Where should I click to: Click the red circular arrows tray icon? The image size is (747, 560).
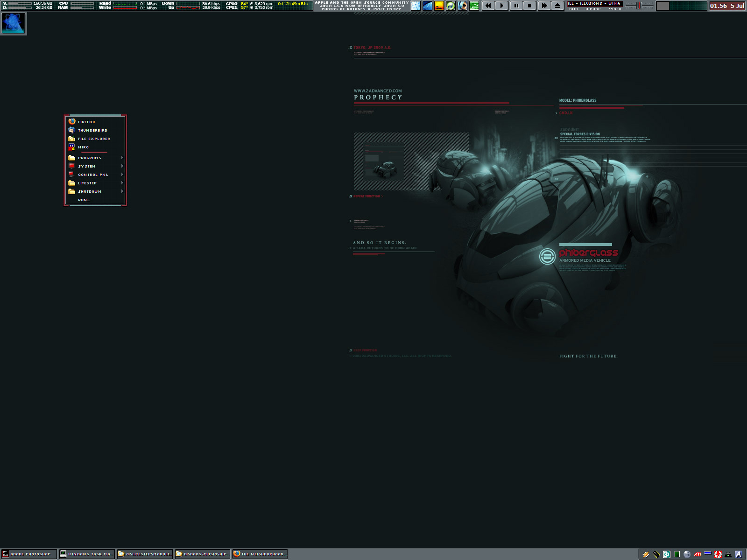point(718,554)
